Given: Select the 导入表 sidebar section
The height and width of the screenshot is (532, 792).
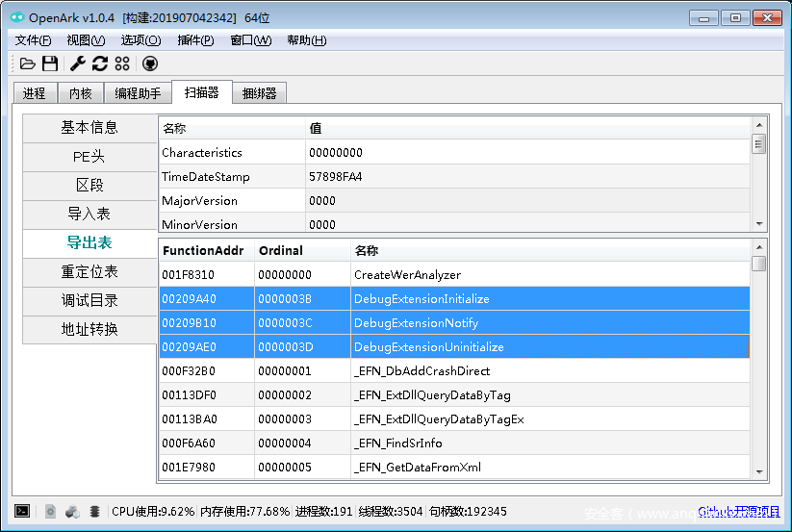Looking at the screenshot, I should pyautogui.click(x=89, y=214).
